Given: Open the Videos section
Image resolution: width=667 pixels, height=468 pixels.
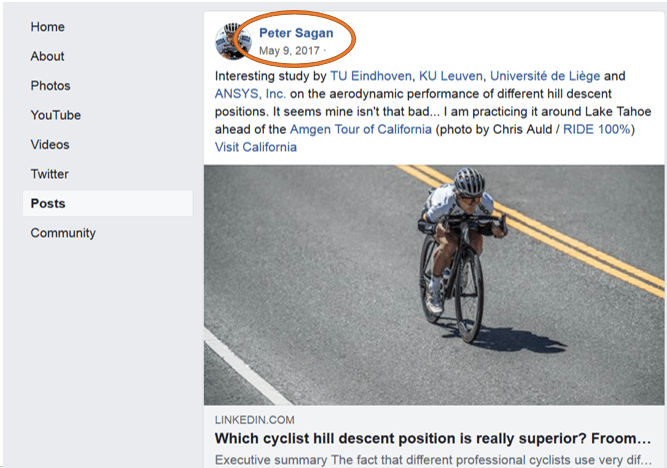Looking at the screenshot, I should 50,145.
